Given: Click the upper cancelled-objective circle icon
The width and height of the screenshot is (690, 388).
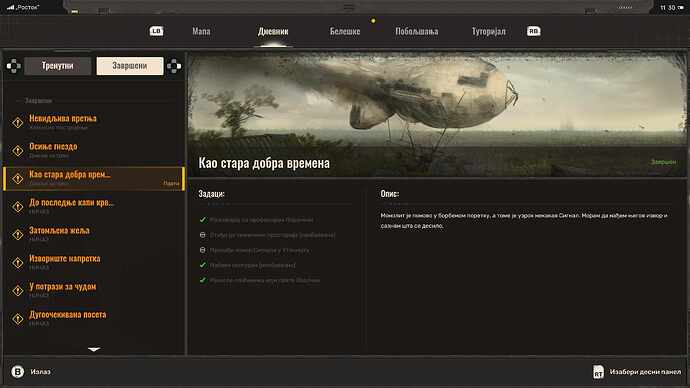Looking at the screenshot, I should (203, 235).
